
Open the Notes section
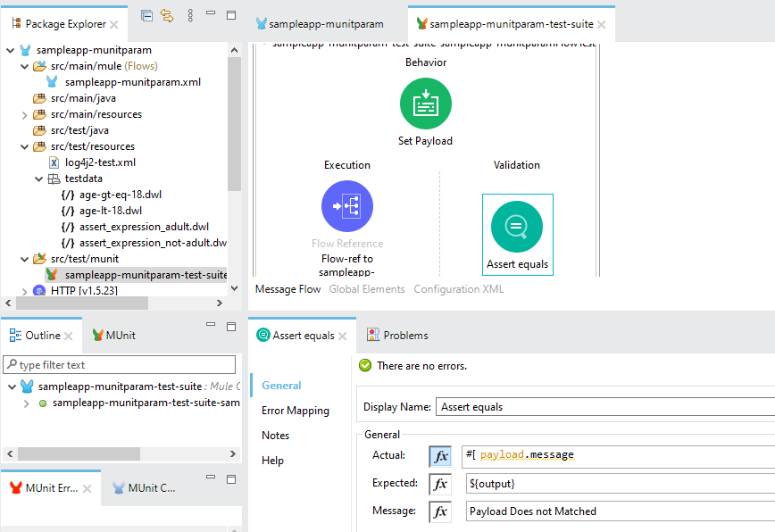275,436
